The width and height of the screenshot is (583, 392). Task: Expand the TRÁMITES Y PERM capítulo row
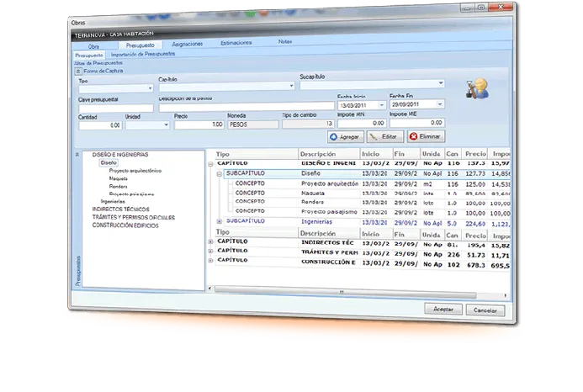tap(210, 251)
